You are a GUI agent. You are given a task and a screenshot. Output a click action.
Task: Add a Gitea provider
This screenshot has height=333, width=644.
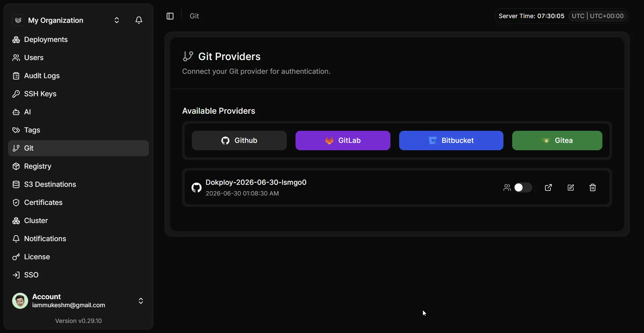pyautogui.click(x=557, y=141)
